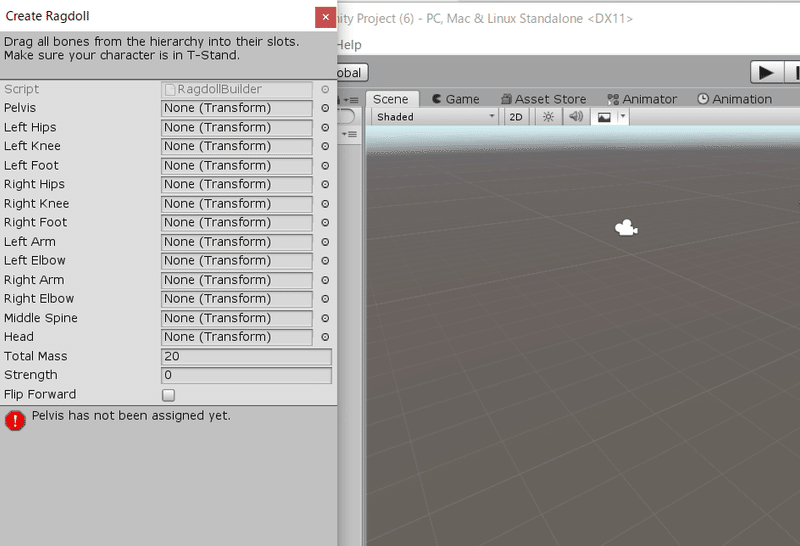Open the upper panel options menu icon
This screenshot has height=546, width=800.
tap(351, 100)
